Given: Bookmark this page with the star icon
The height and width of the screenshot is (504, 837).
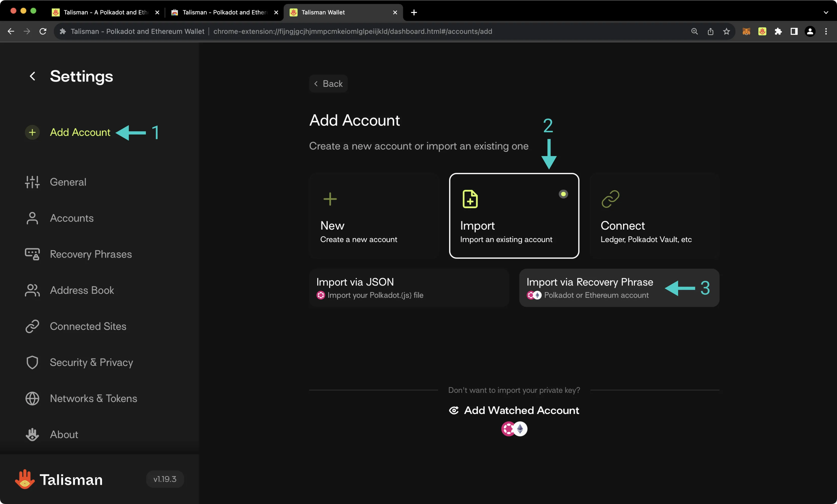Looking at the screenshot, I should pos(726,31).
